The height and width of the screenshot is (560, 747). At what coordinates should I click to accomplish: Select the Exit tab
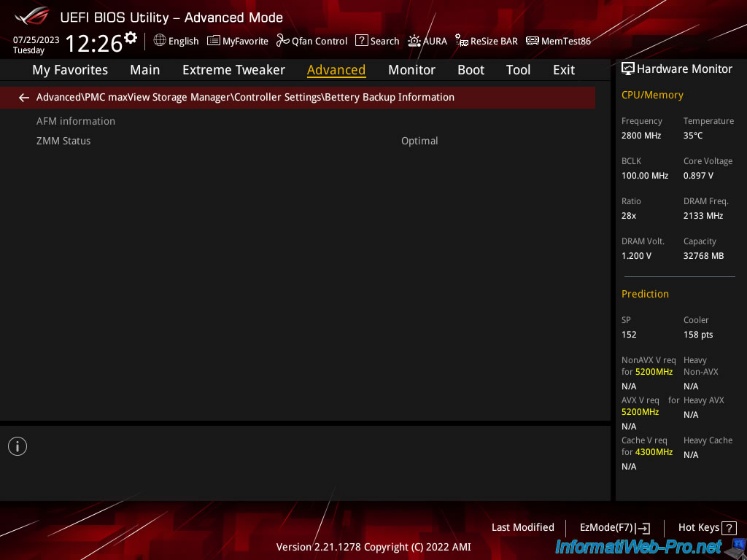563,70
